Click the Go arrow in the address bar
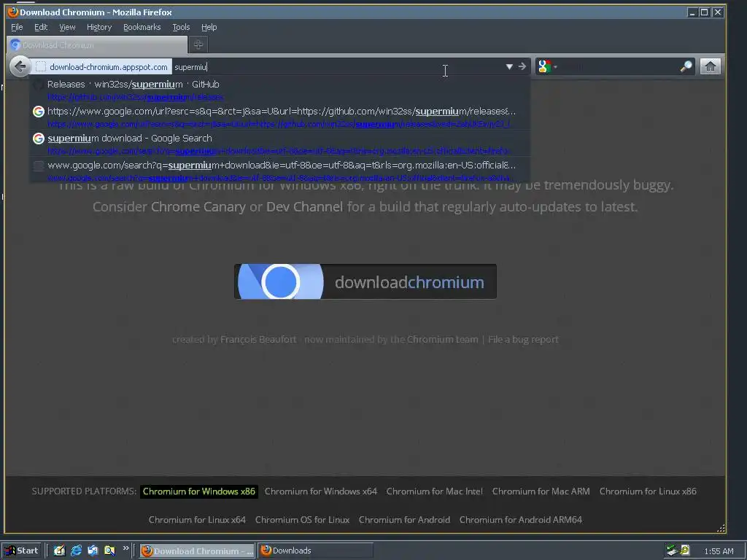Viewport: 747px width, 560px height. (522, 66)
